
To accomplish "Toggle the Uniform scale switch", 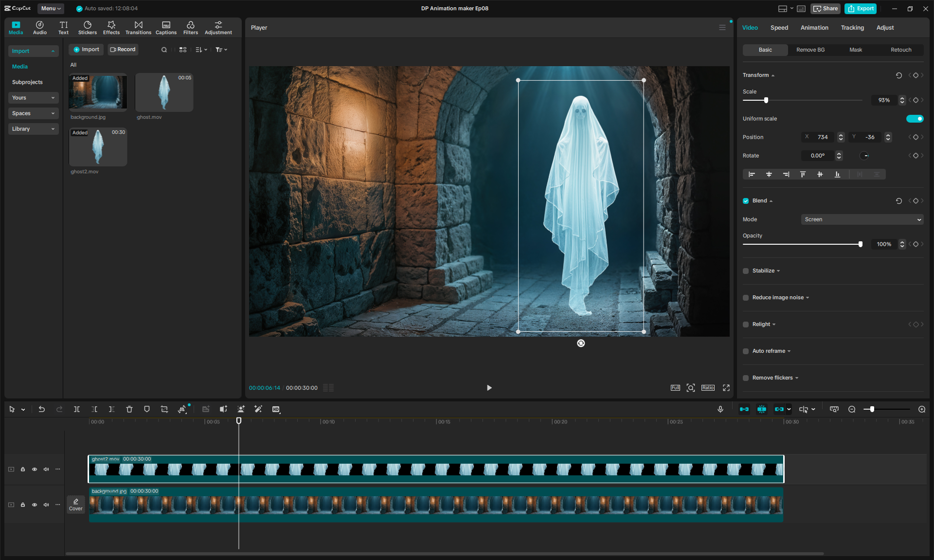I will 915,119.
